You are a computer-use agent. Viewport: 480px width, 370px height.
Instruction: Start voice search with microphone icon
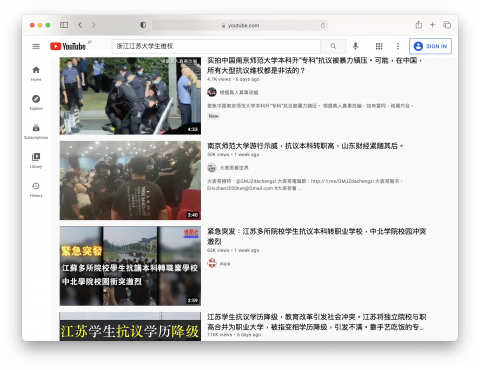355,46
